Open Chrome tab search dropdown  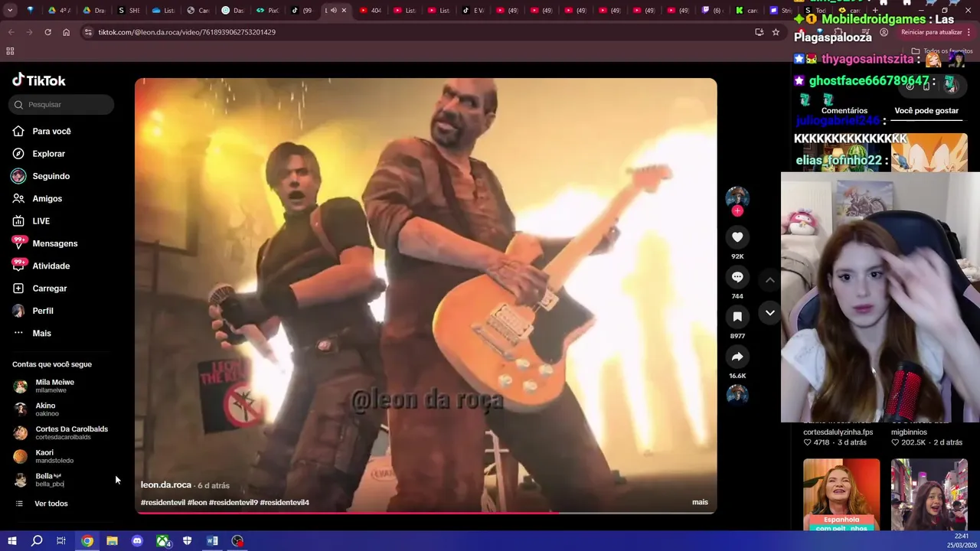click(x=10, y=10)
